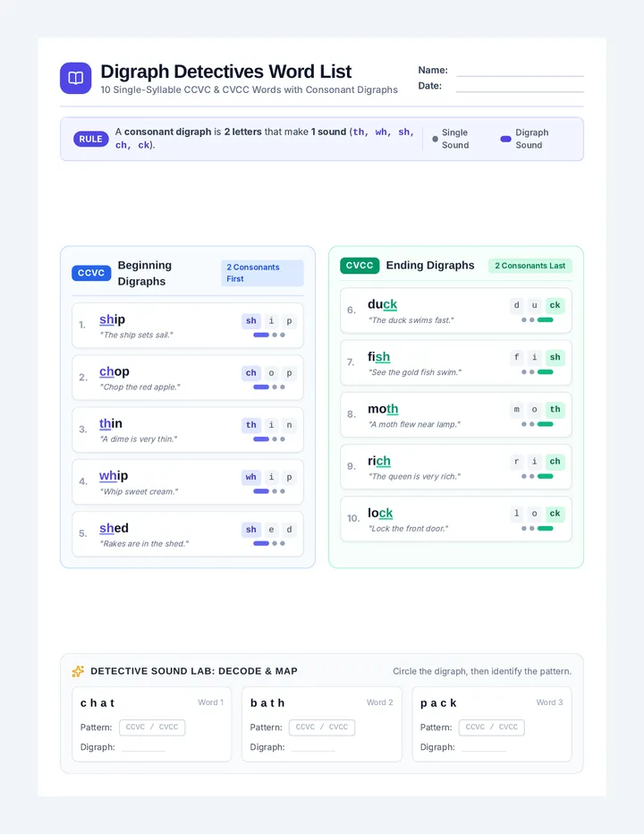
Task: Select the word 'rich'
Action: [379, 461]
